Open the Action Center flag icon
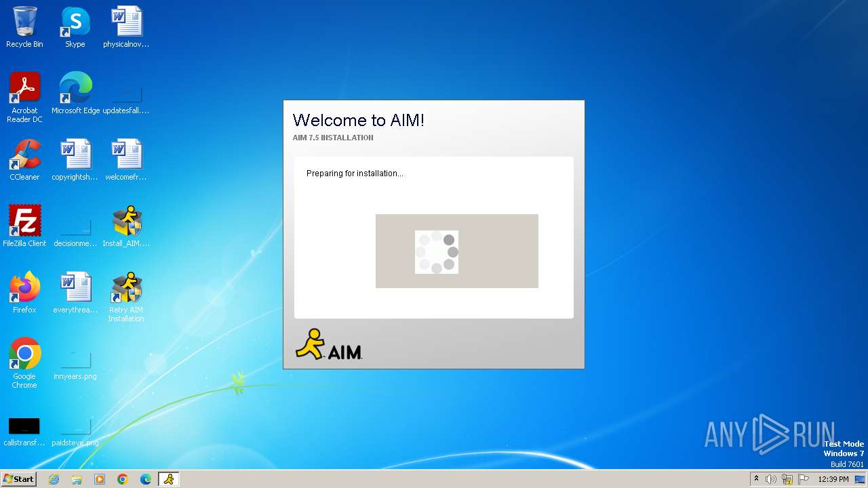The height and width of the screenshot is (488, 868). [x=804, y=479]
